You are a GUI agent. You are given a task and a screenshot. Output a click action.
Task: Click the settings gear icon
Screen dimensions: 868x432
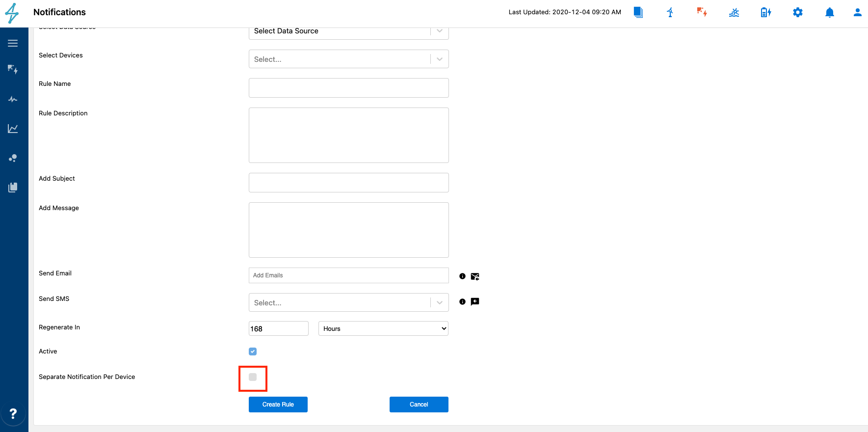(x=798, y=12)
